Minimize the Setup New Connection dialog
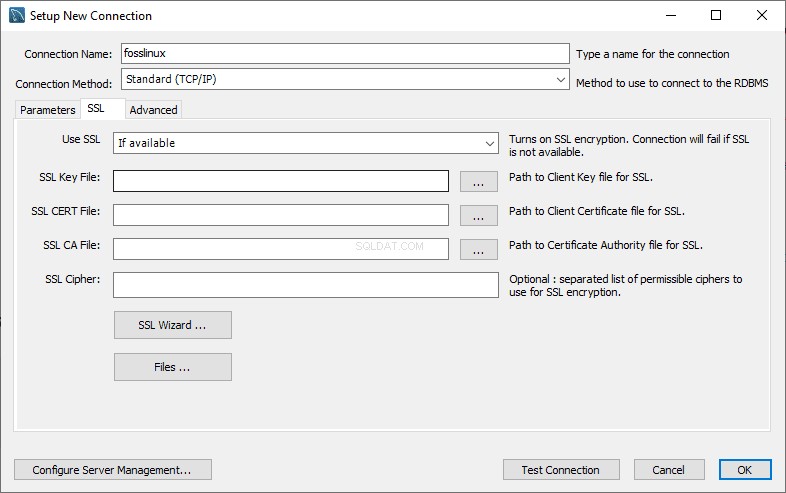786x493 pixels. tap(671, 15)
